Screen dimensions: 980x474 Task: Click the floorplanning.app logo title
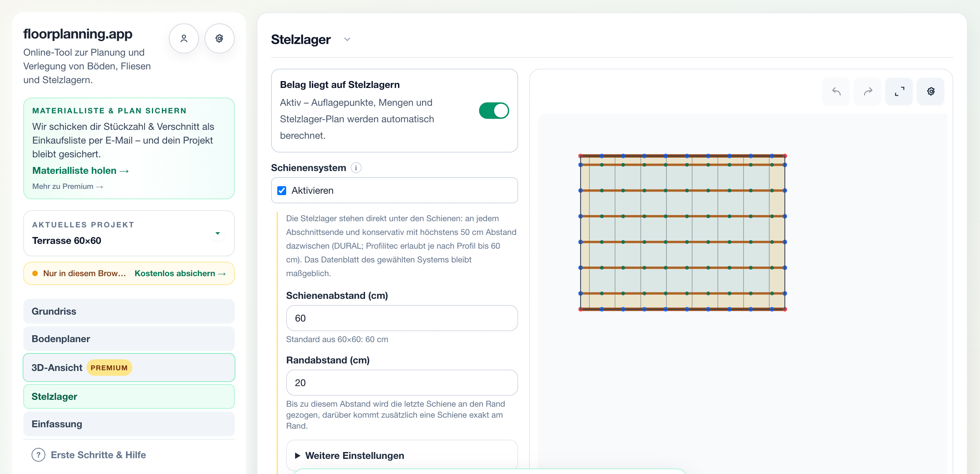[78, 34]
